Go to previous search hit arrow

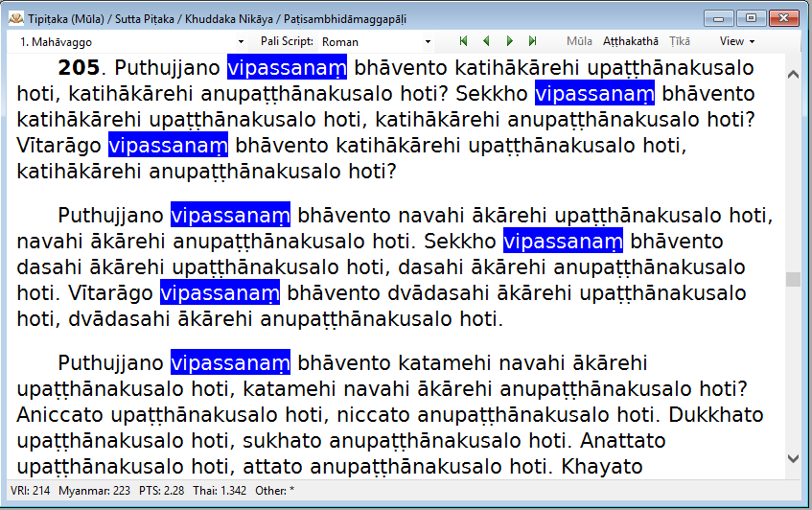click(486, 41)
